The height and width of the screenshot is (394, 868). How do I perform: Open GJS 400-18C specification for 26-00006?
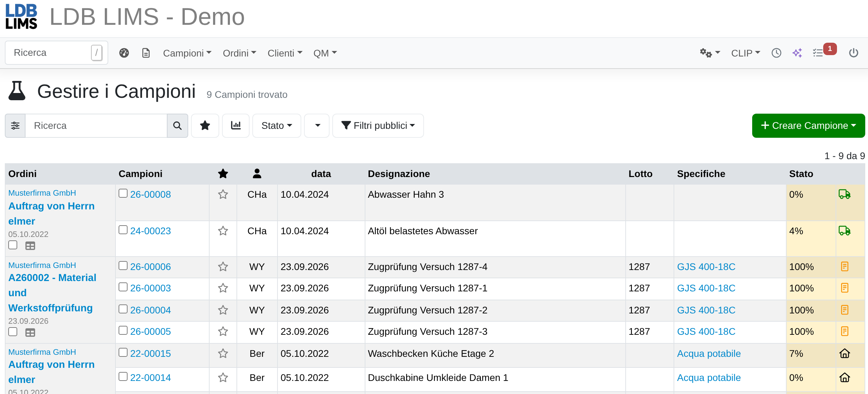(706, 267)
